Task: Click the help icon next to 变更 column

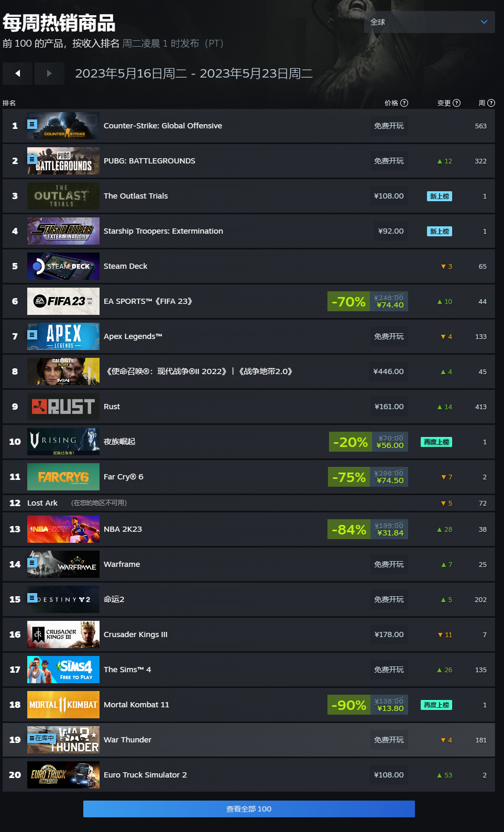Action: coord(456,103)
